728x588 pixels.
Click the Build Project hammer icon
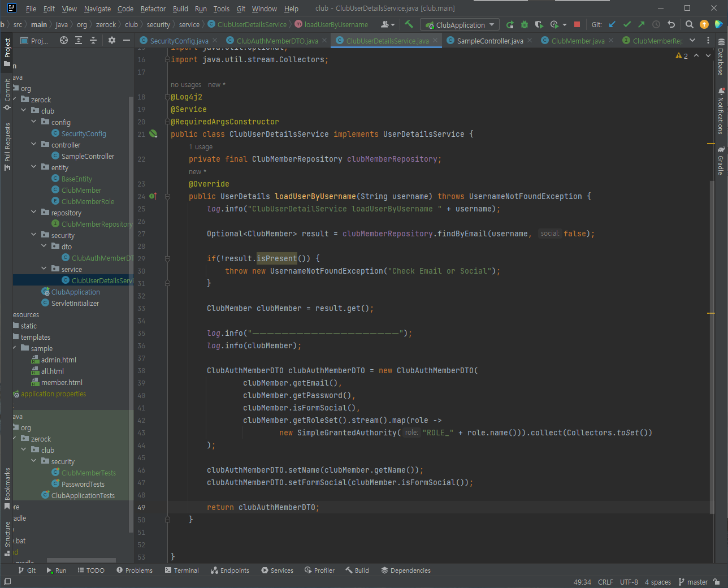tap(409, 24)
